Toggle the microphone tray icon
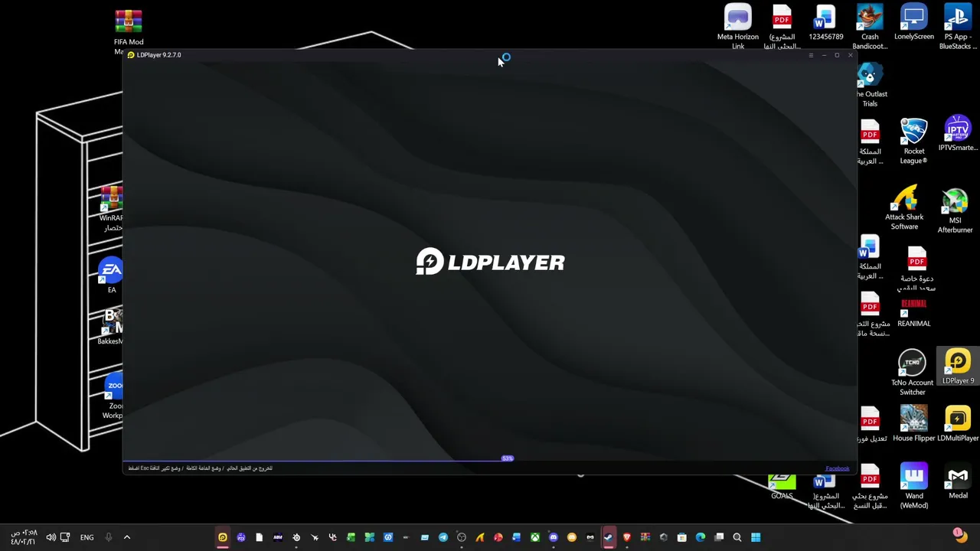 pos(108,537)
